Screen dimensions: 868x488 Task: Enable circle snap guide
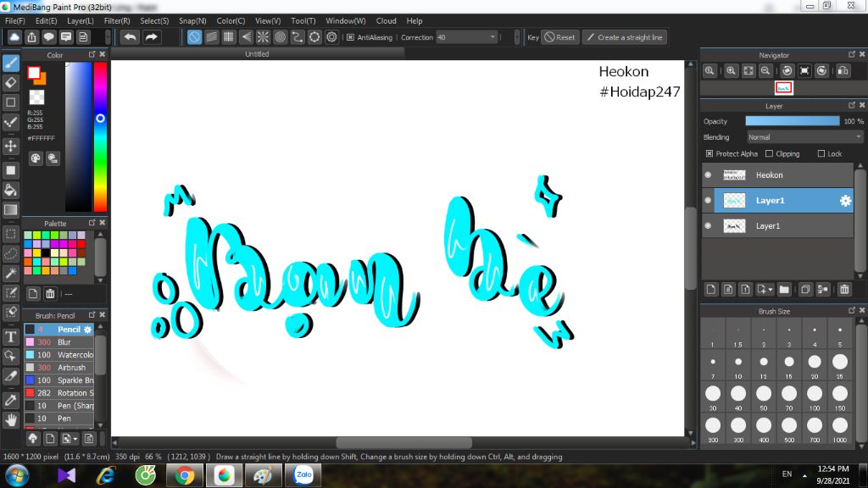tap(280, 37)
